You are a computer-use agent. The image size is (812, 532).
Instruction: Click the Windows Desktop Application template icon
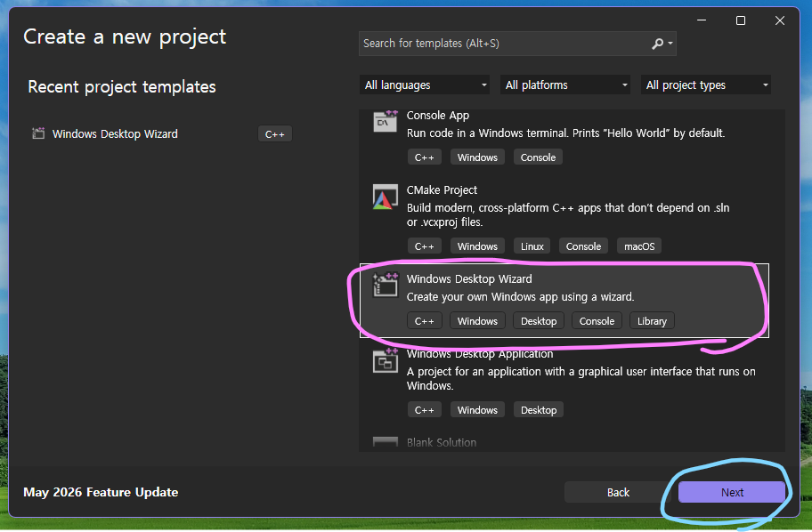[x=386, y=360]
